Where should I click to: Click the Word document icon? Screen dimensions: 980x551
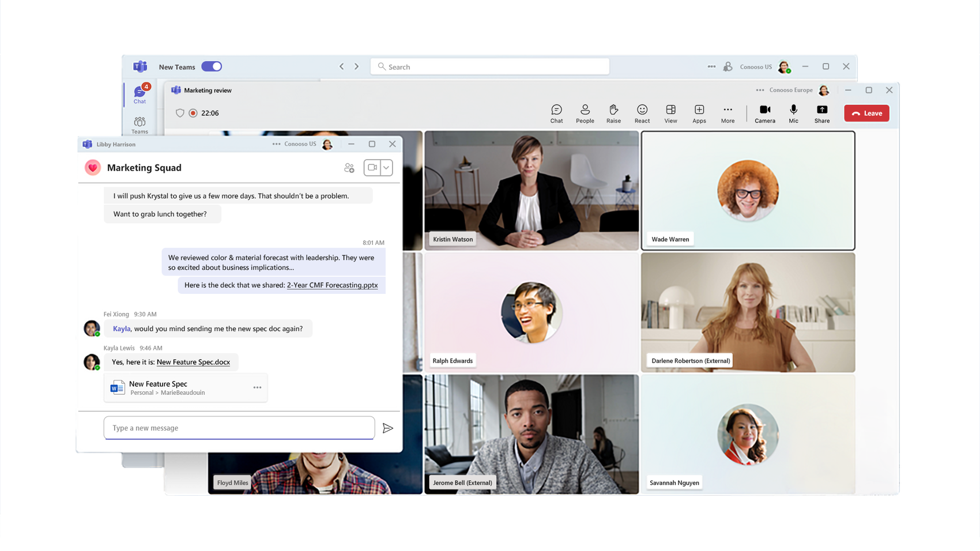click(x=118, y=388)
